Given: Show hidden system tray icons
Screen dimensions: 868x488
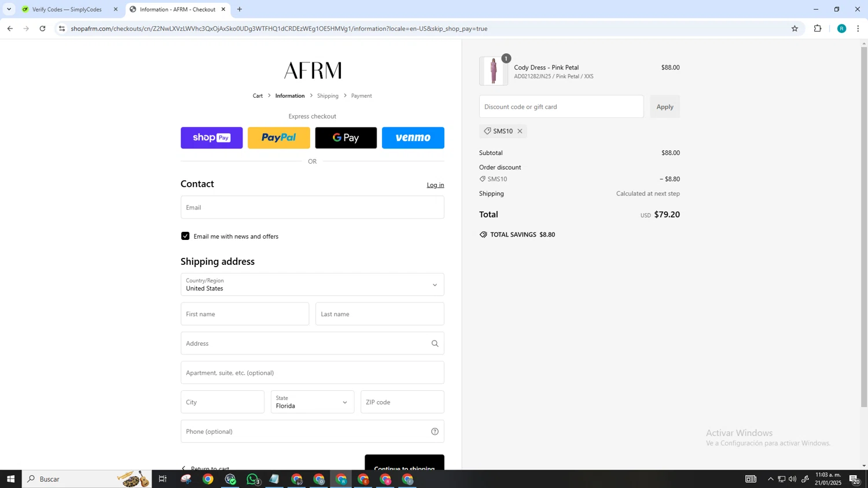Looking at the screenshot, I should pos(770,479).
